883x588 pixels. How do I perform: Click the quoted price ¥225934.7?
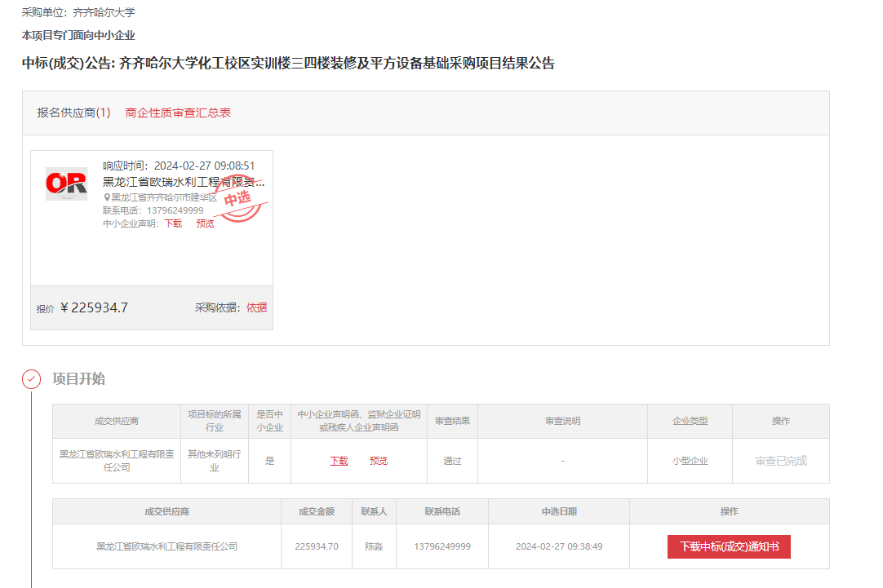click(x=95, y=307)
